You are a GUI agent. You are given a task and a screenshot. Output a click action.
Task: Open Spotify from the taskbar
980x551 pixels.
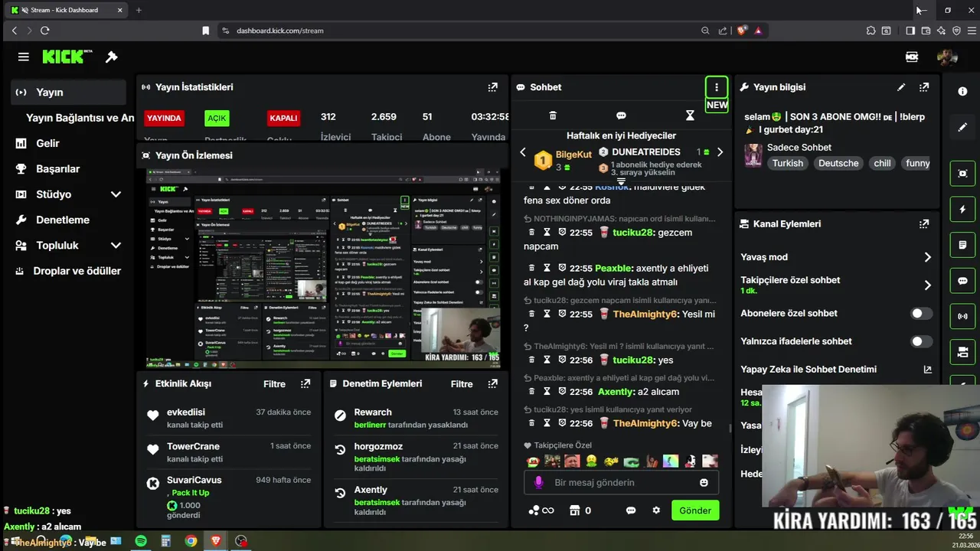[141, 541]
